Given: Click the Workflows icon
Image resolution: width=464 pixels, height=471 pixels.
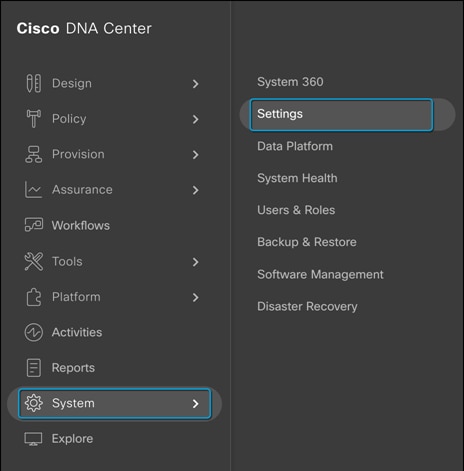Looking at the screenshot, I should pyautogui.click(x=34, y=225).
